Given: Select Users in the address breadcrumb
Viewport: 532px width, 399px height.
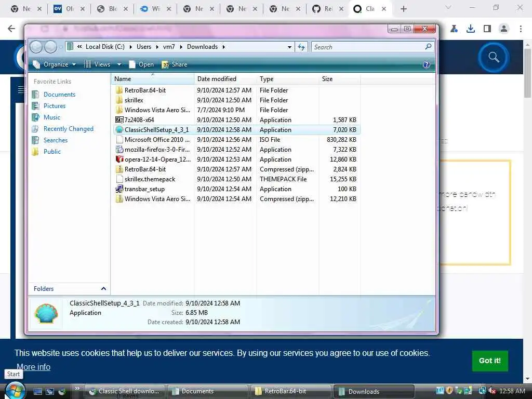Looking at the screenshot, I should click(144, 46).
